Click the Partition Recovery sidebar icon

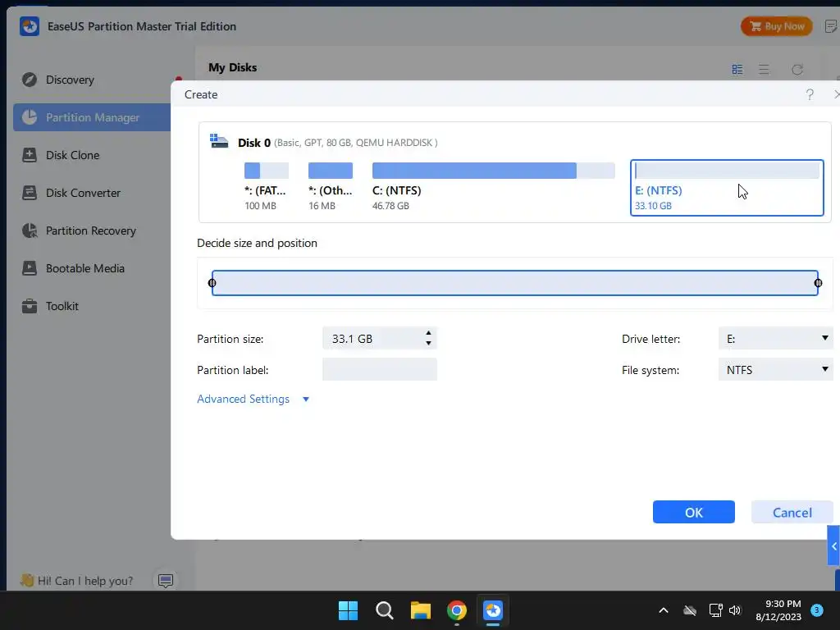point(30,231)
